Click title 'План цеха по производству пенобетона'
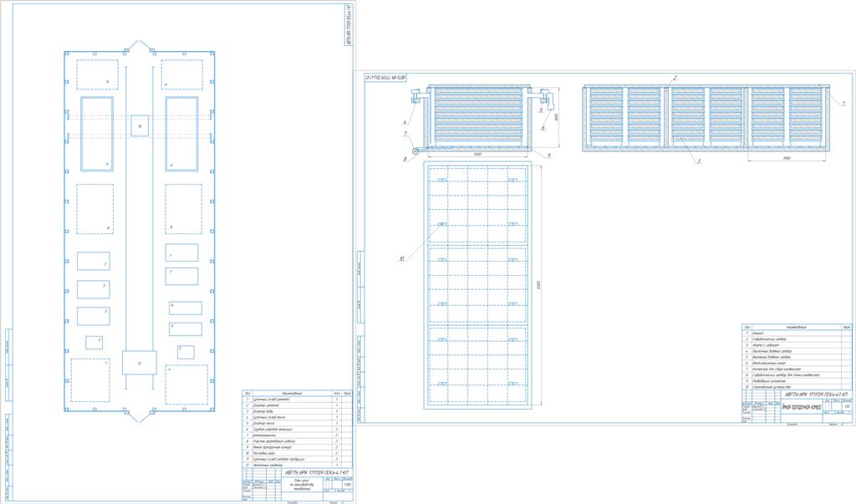 [303, 484]
